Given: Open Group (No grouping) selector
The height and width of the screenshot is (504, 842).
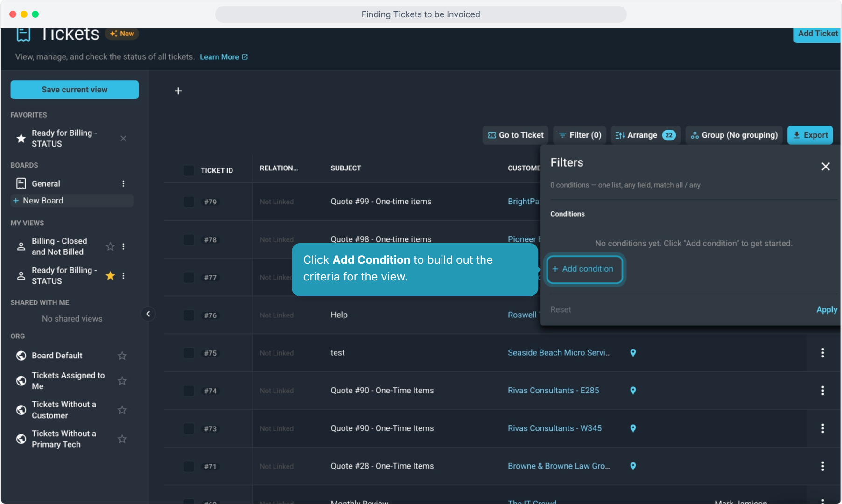Looking at the screenshot, I should click(x=734, y=135).
